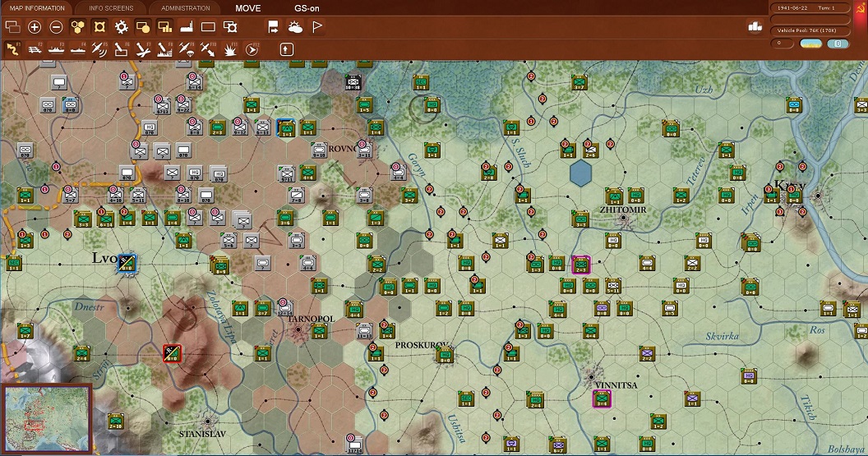Screen dimensions: 868x456
Task: Click the PROSKUROV city label
Action: (422, 345)
